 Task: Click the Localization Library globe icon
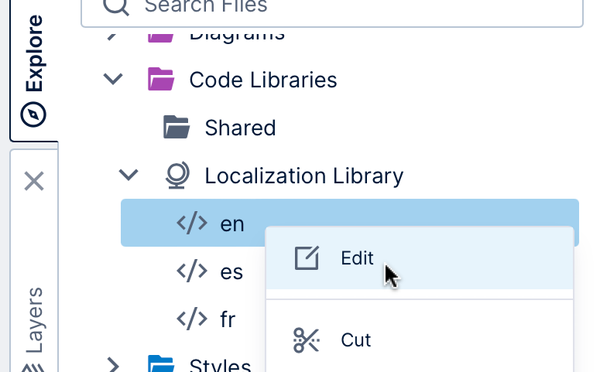pos(177,175)
